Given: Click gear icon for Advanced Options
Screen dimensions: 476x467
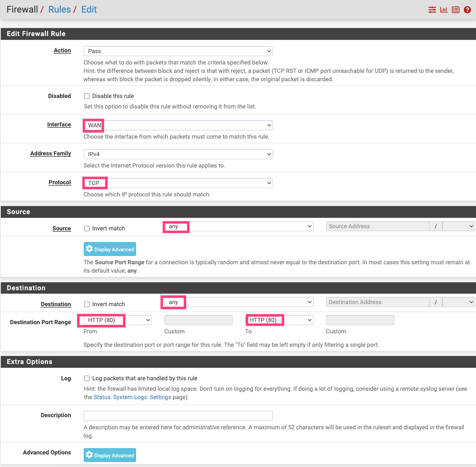Looking at the screenshot, I should coord(89,455).
